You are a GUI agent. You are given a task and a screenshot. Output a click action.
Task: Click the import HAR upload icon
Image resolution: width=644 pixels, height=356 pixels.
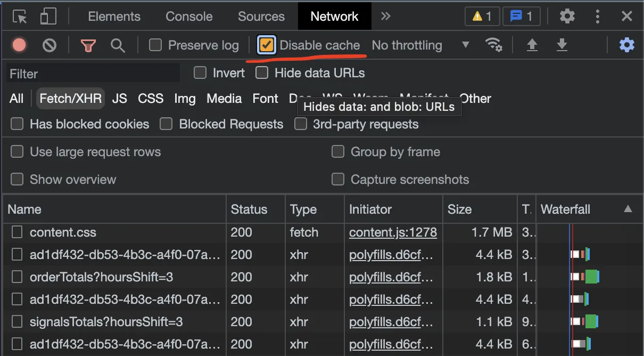click(x=532, y=45)
